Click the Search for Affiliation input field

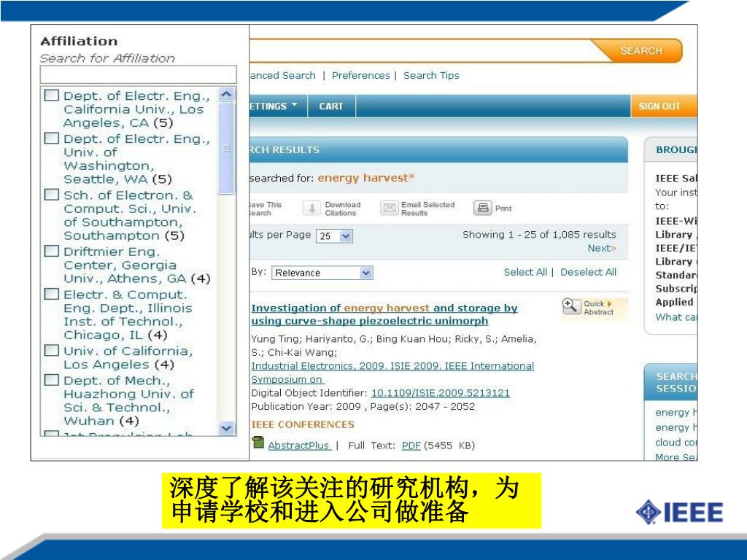coord(138,74)
